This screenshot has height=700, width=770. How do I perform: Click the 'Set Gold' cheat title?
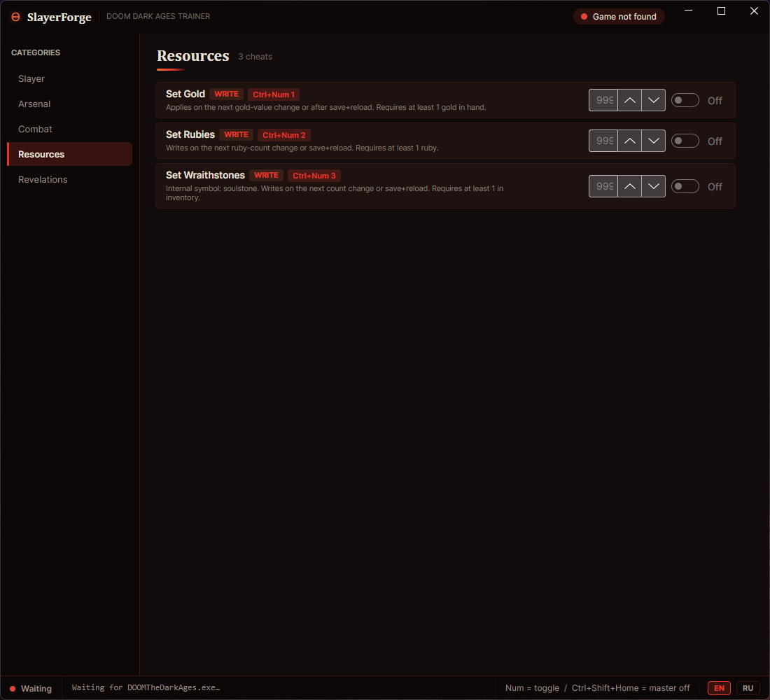[185, 94]
